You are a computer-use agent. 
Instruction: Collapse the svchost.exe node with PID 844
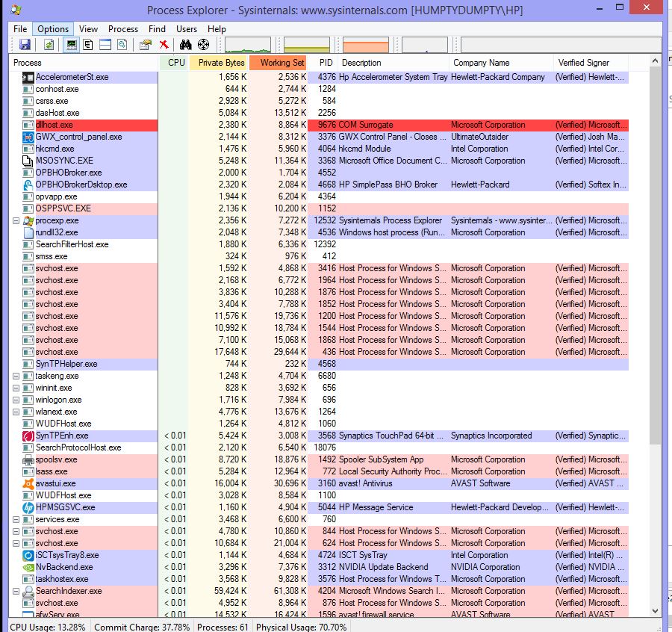(16, 532)
